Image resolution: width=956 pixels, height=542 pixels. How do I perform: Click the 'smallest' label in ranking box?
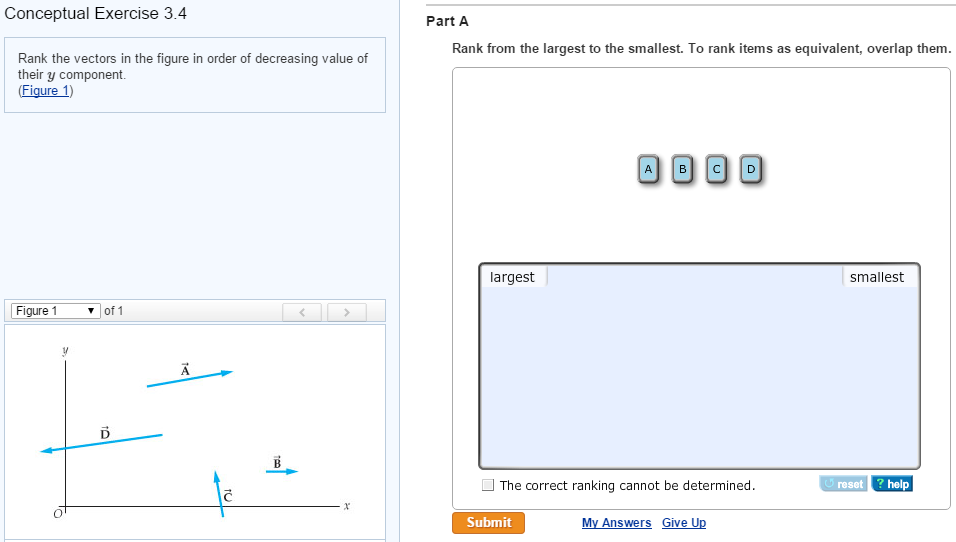pyautogui.click(x=876, y=277)
